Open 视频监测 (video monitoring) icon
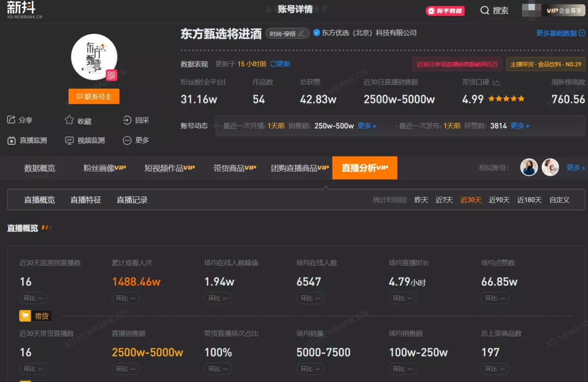The image size is (588, 382). pyautogui.click(x=69, y=140)
